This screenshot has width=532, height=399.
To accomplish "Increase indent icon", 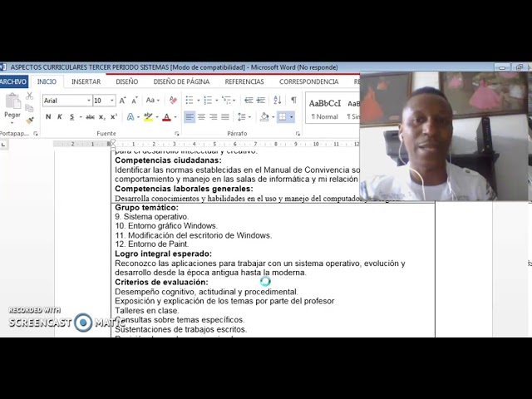I will point(260,100).
